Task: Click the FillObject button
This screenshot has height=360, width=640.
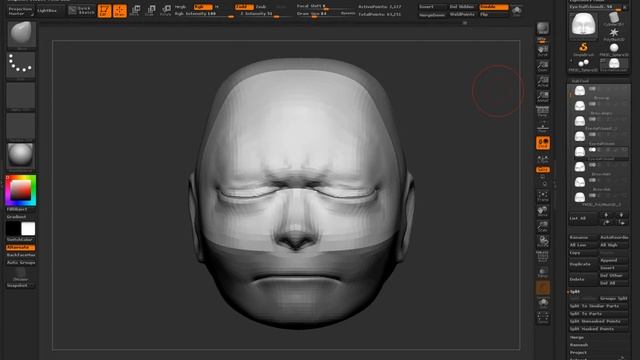Action: click(x=20, y=209)
